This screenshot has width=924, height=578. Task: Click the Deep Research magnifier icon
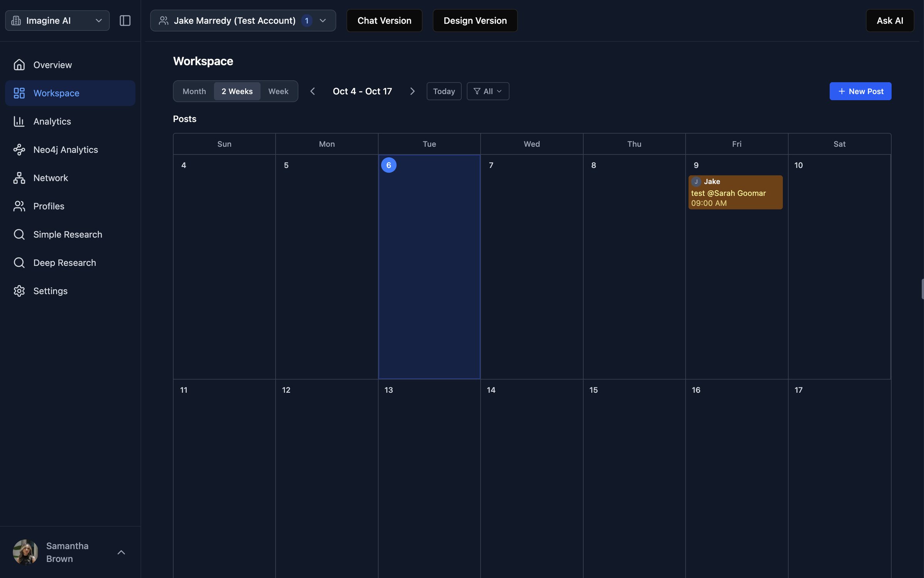(x=19, y=262)
